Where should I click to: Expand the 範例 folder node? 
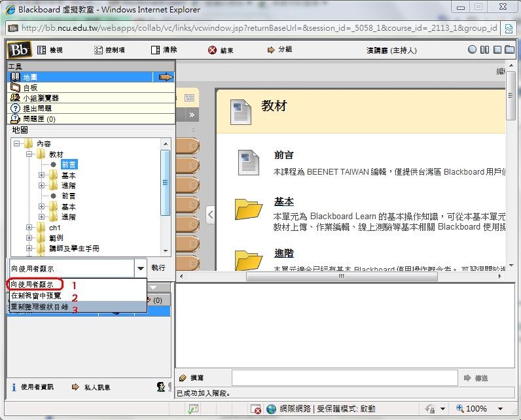[29, 238]
